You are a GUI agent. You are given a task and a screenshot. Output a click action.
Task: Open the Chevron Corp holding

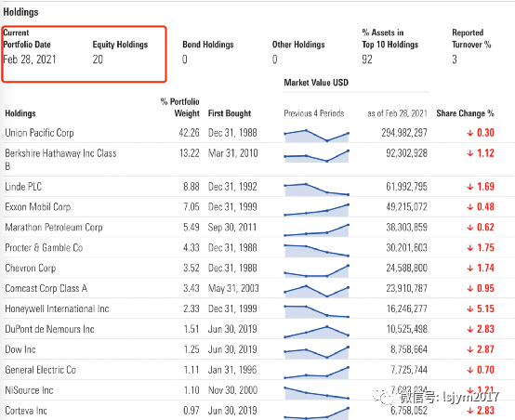tap(31, 268)
